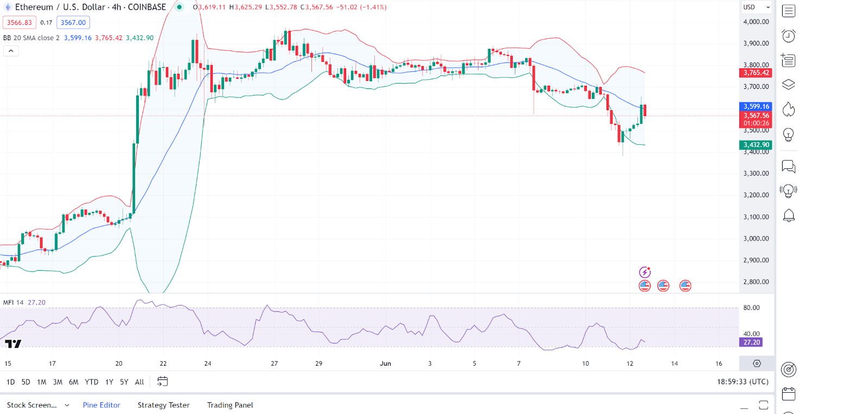868x414 pixels.
Task: Select the All time range
Action: [x=139, y=382]
